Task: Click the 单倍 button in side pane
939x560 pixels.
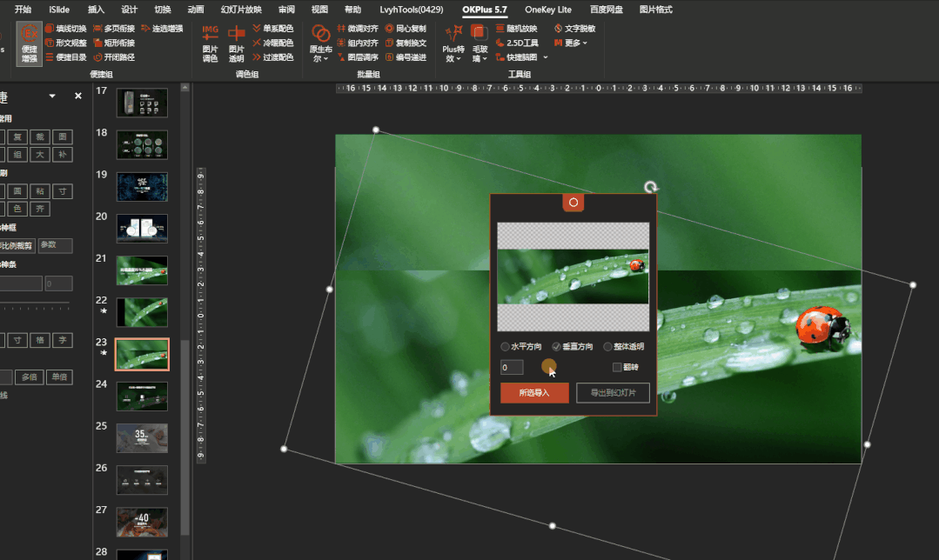Action: [59, 377]
